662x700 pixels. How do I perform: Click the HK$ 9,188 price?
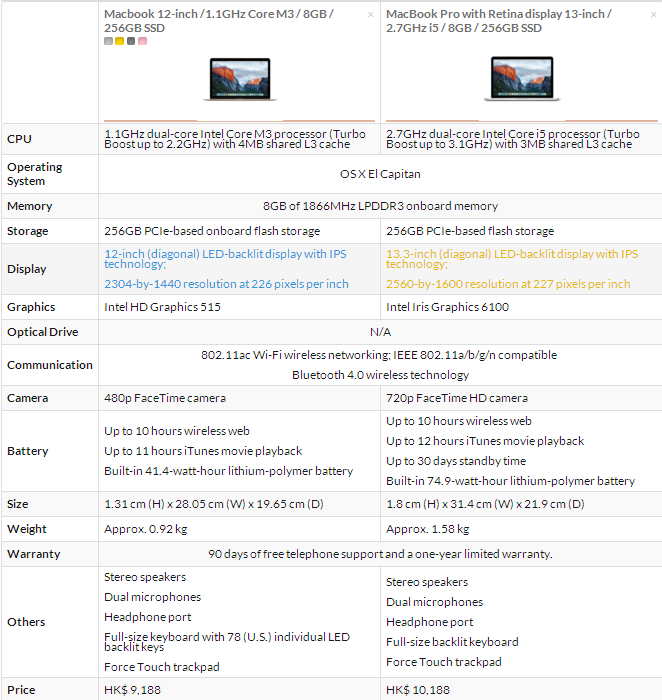pos(132,690)
